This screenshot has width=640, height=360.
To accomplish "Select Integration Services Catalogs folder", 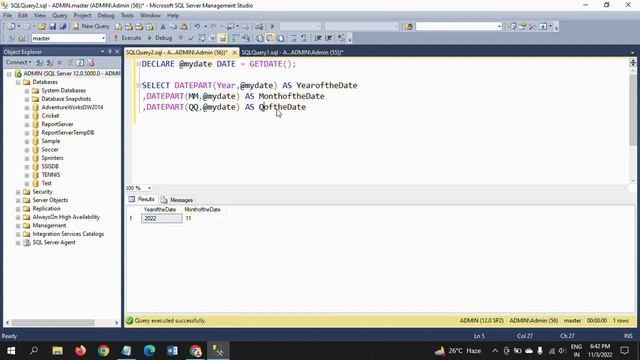I will pyautogui.click(x=68, y=234).
